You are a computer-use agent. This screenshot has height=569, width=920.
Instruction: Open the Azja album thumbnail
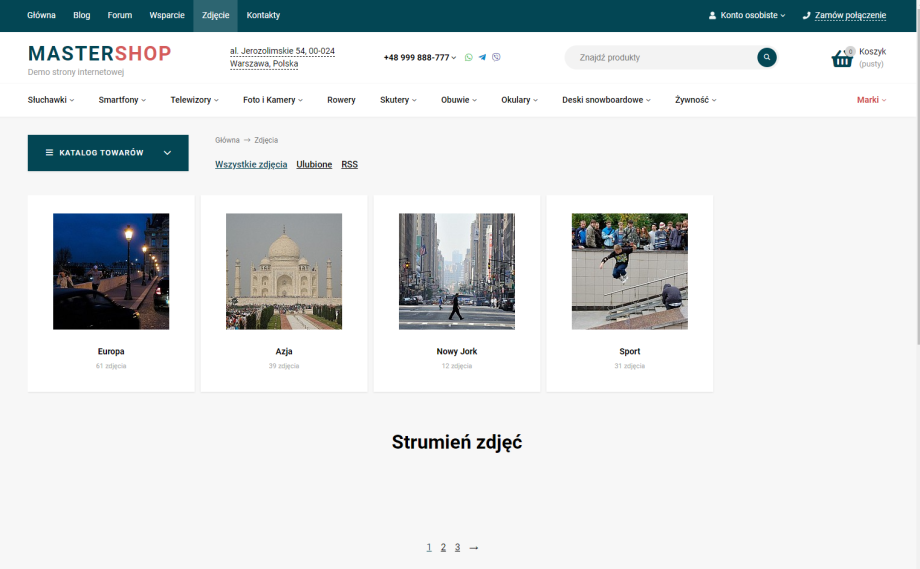click(x=284, y=271)
